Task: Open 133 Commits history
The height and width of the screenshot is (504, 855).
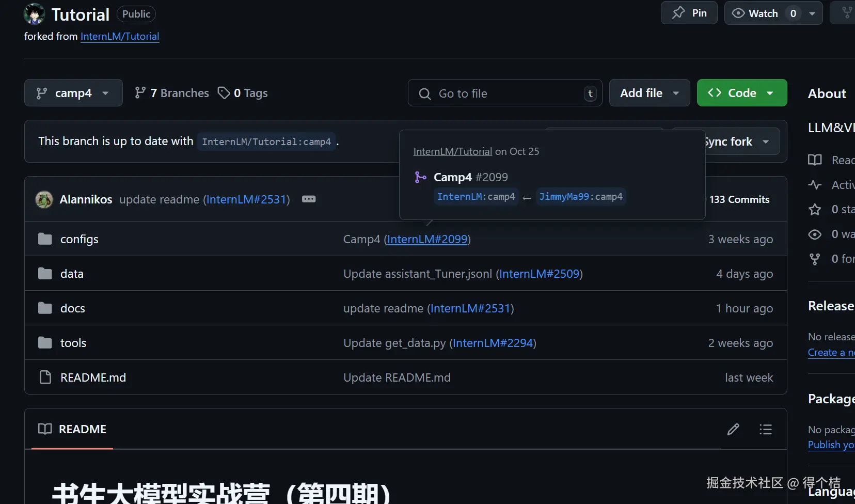Action: (739, 199)
